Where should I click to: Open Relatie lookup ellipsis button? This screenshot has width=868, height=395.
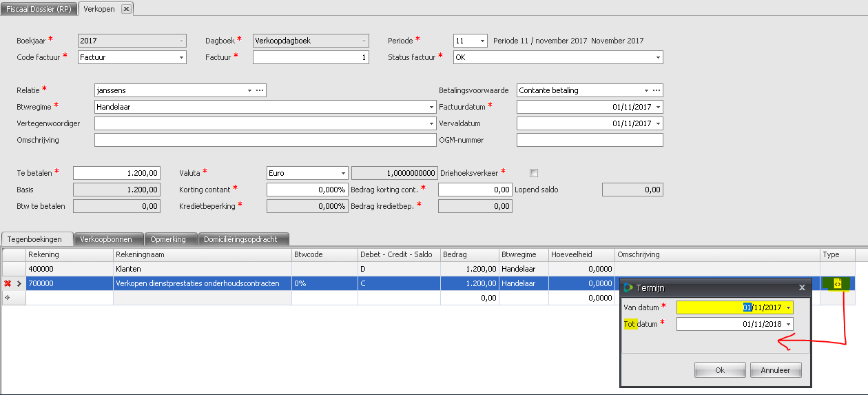[260, 90]
